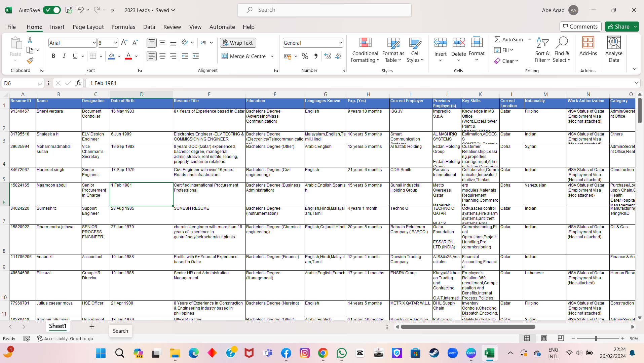Expand the Name Box dropdown arrow
This screenshot has width=644, height=363.
tap(40, 83)
